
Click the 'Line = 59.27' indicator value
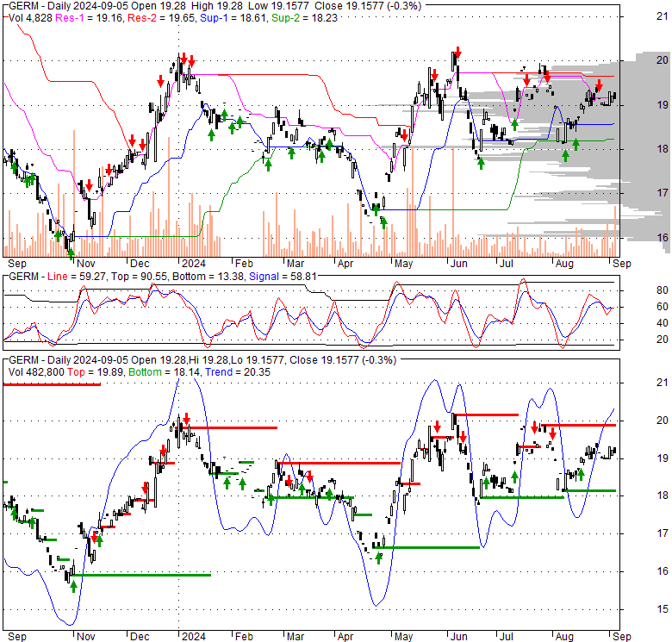pos(77,277)
